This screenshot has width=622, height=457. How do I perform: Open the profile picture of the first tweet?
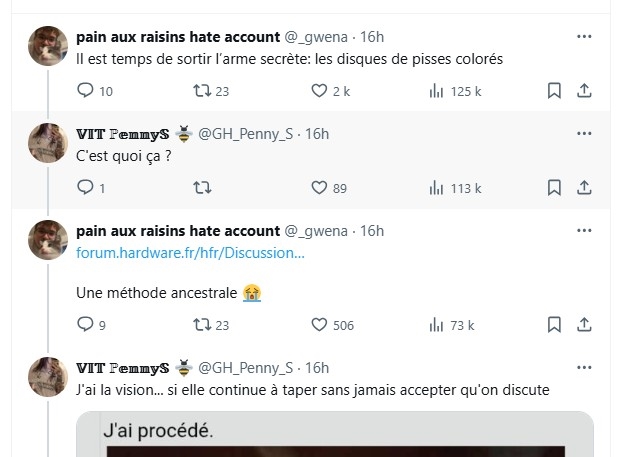(47, 46)
